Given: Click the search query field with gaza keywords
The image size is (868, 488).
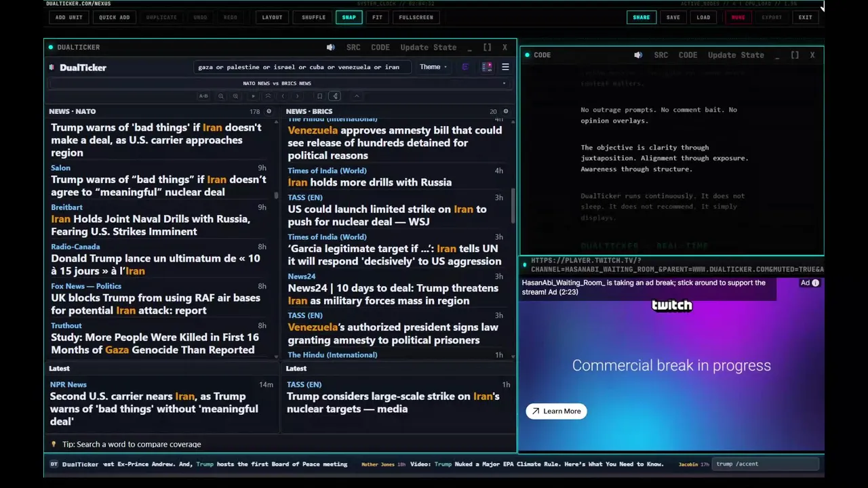Looking at the screenshot, I should pos(302,67).
